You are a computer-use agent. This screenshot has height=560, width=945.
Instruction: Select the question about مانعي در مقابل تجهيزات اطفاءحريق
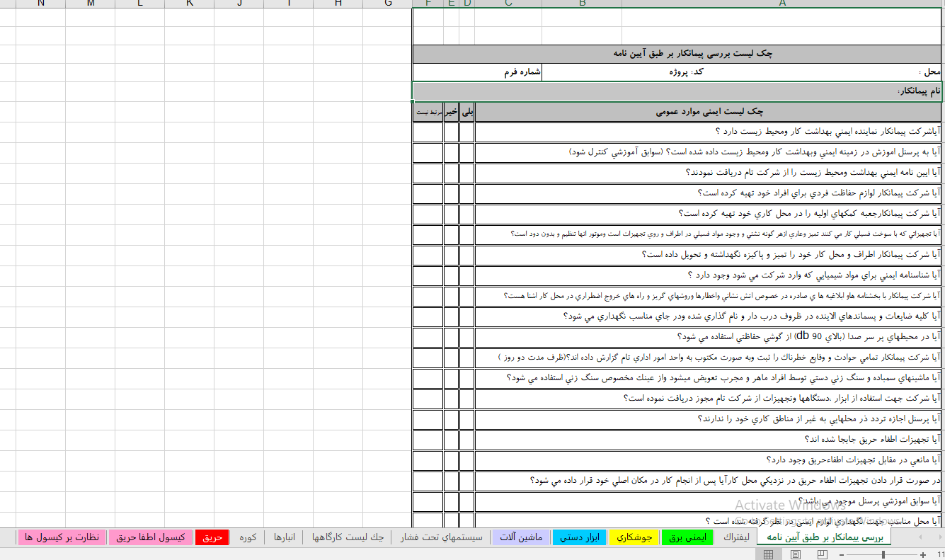[x=709, y=460]
